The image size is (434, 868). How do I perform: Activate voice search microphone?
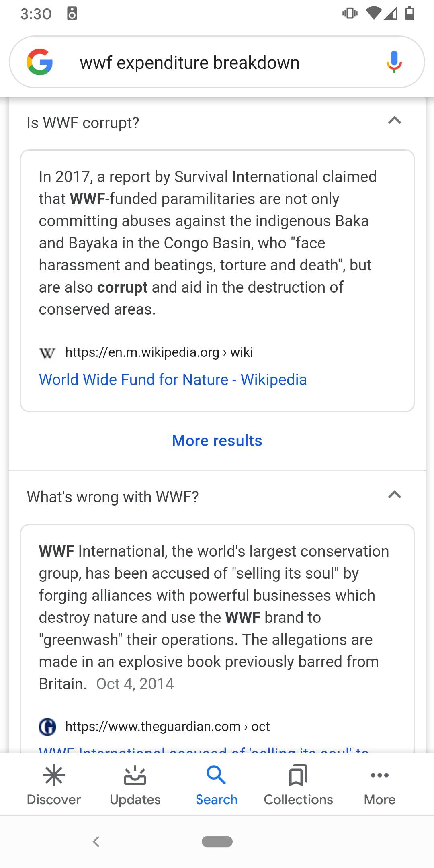(x=394, y=62)
